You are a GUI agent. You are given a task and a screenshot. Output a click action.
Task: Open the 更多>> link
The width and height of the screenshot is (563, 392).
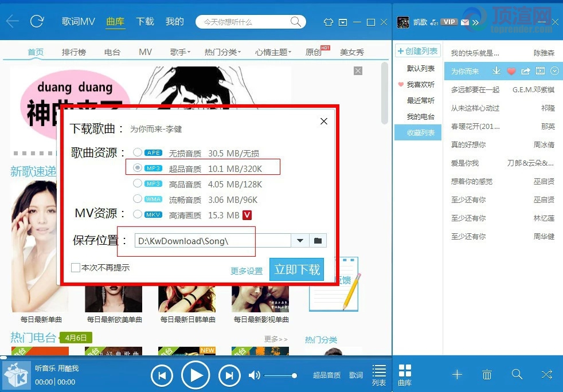[x=276, y=339]
